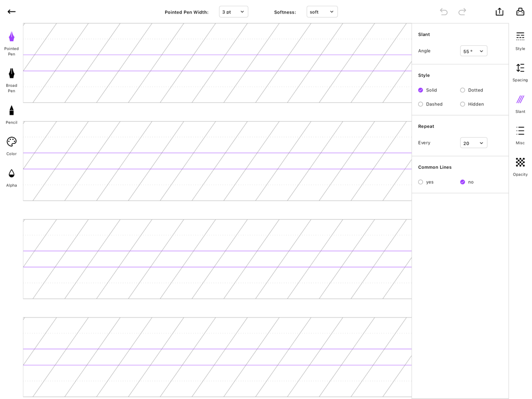This screenshot has height=399, width=532.
Task: Open the Softness dropdown
Action: (x=322, y=11)
